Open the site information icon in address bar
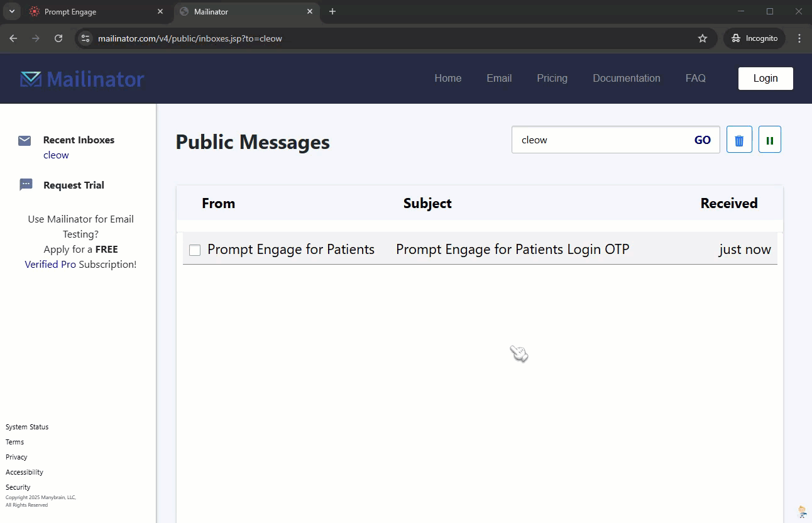This screenshot has height=523, width=812. tap(85, 38)
